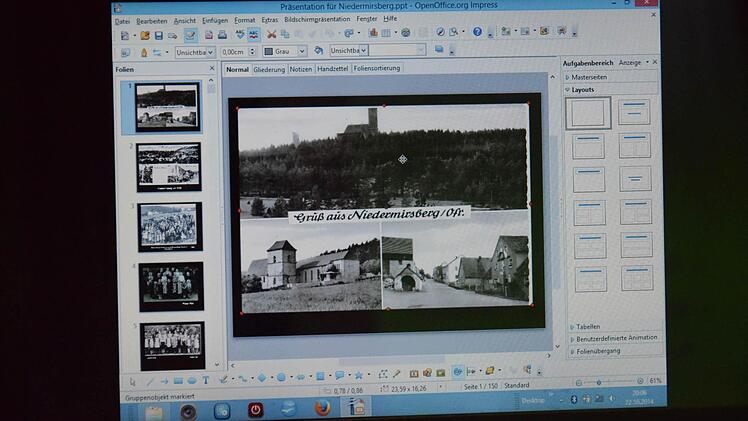Screen dimensions: 748x421
Task: Click the Anzeige button in Aufgabenbereich
Action: (x=631, y=63)
